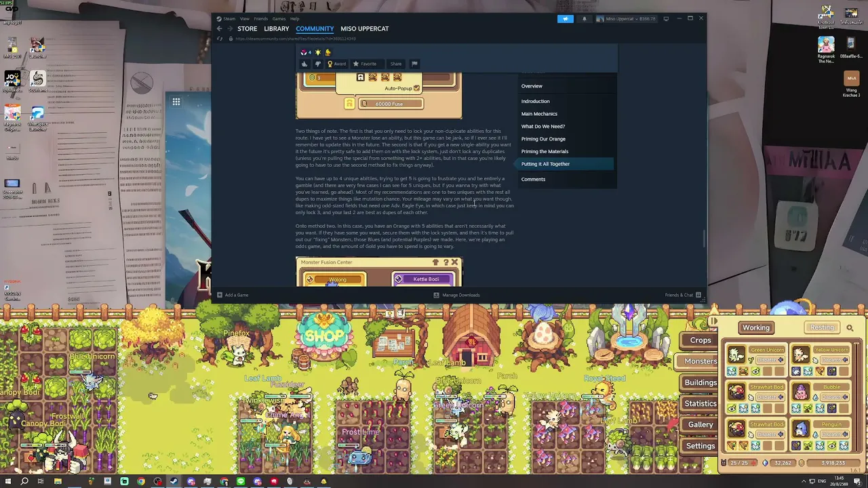Give the guide an Award
The image size is (868, 488).
(337, 64)
